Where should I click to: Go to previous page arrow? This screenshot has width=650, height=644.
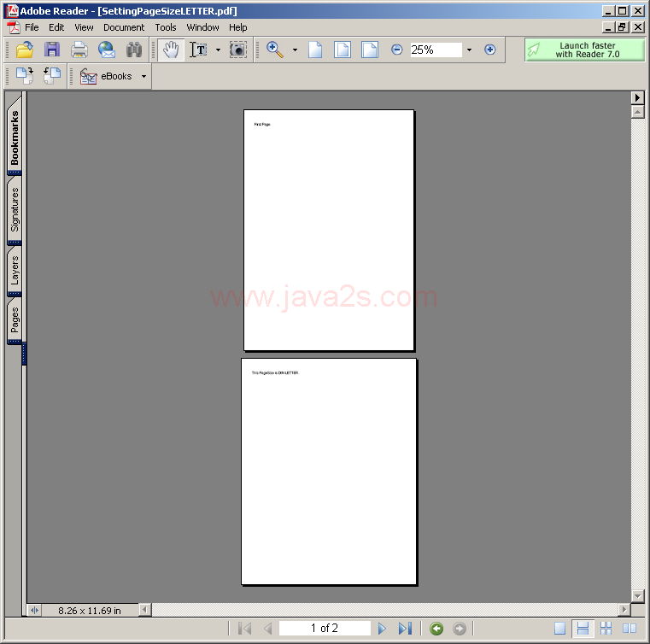268,629
